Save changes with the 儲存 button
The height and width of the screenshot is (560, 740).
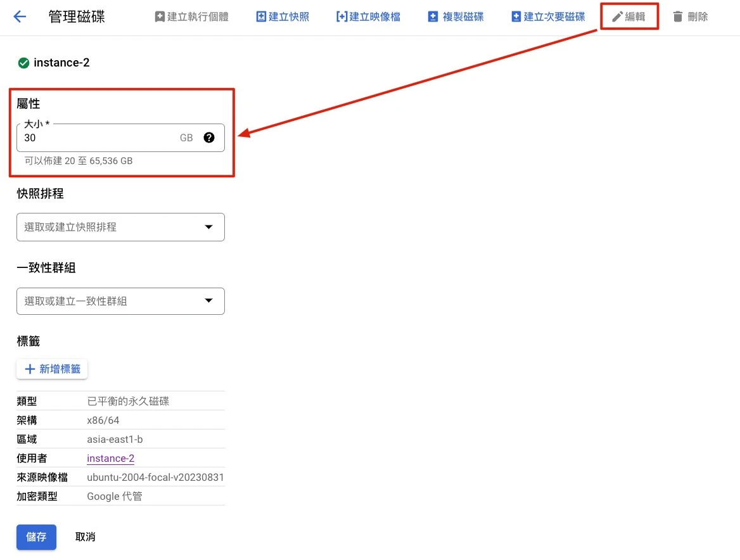[x=36, y=537]
